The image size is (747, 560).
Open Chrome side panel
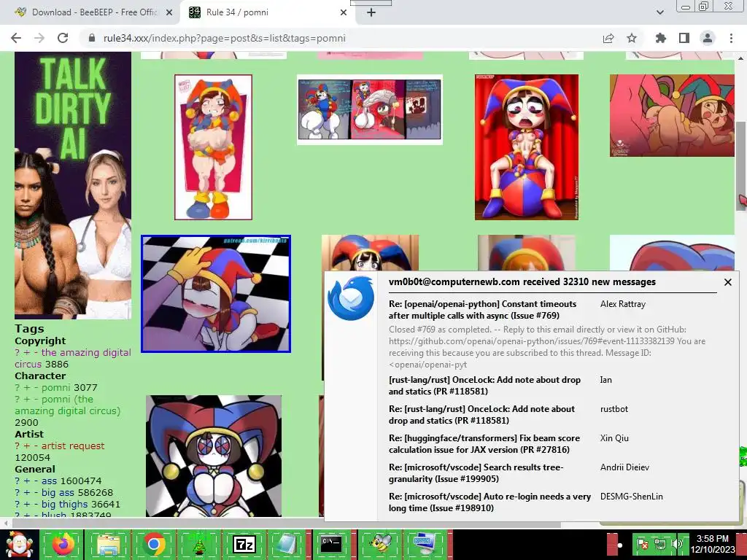(684, 38)
